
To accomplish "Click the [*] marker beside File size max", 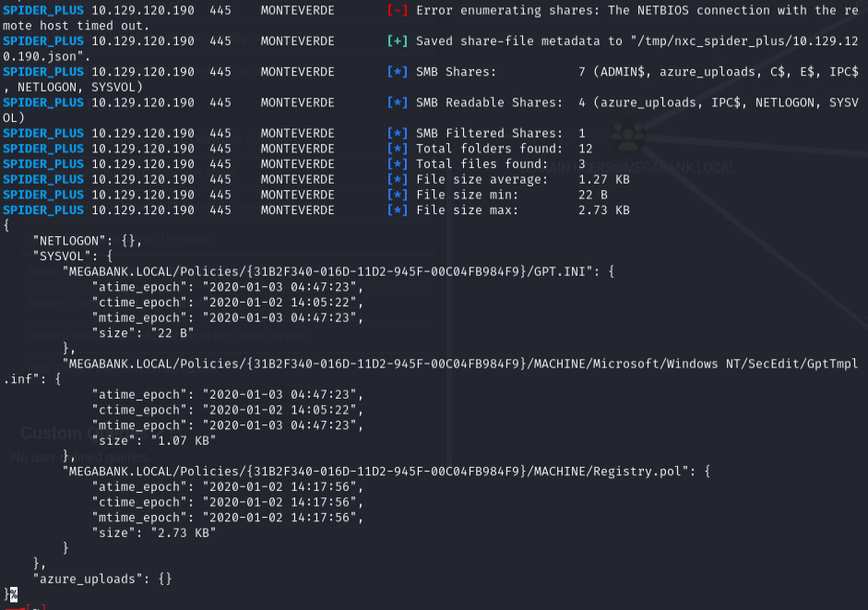I will [398, 209].
